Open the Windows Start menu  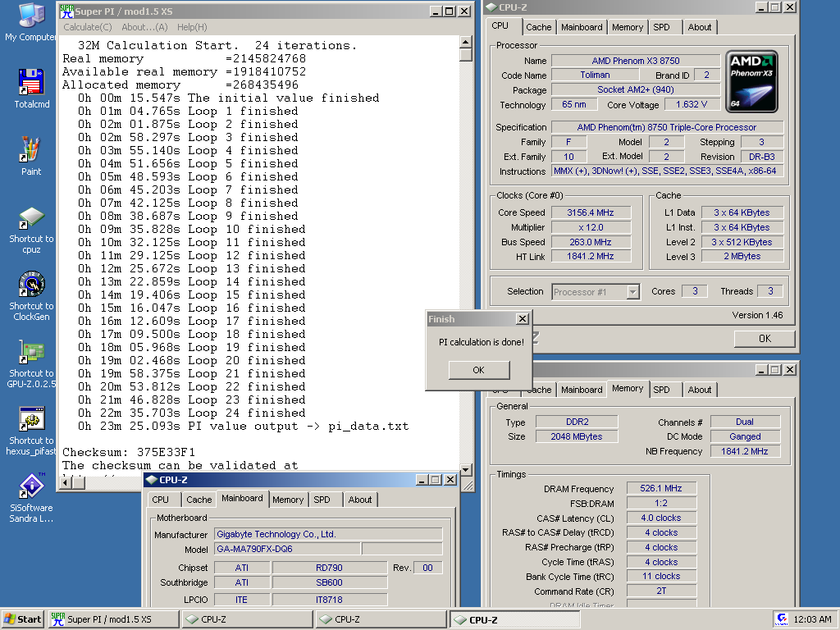[23, 619]
